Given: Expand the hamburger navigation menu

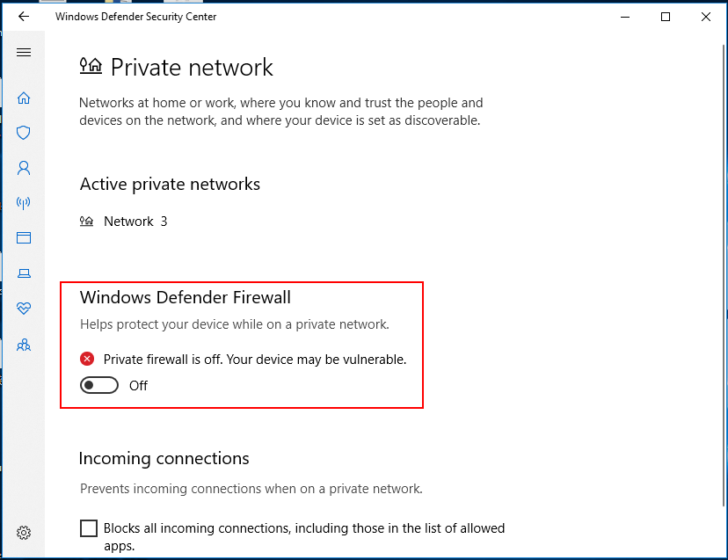Looking at the screenshot, I should [24, 53].
